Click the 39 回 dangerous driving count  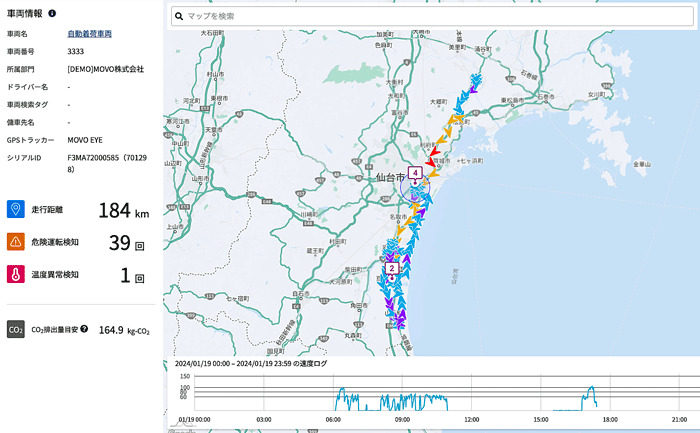tap(127, 243)
